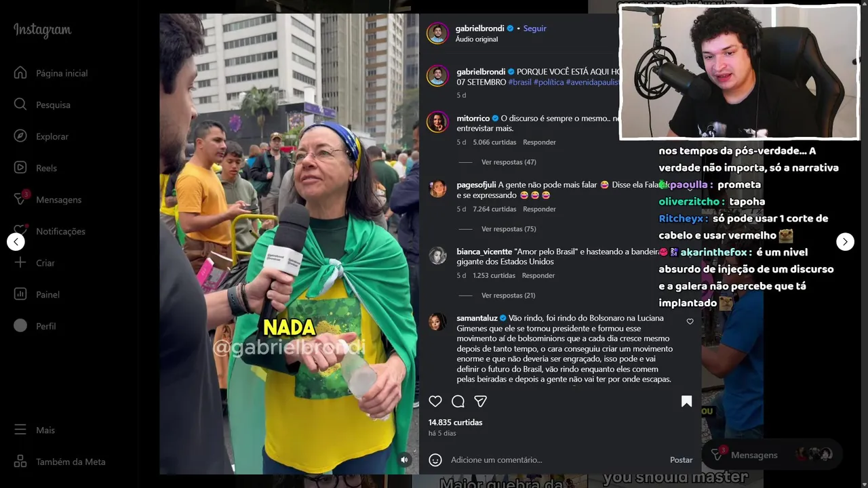Share the post with the paper plane icon
Screen dimensions: 868x488
click(480, 401)
